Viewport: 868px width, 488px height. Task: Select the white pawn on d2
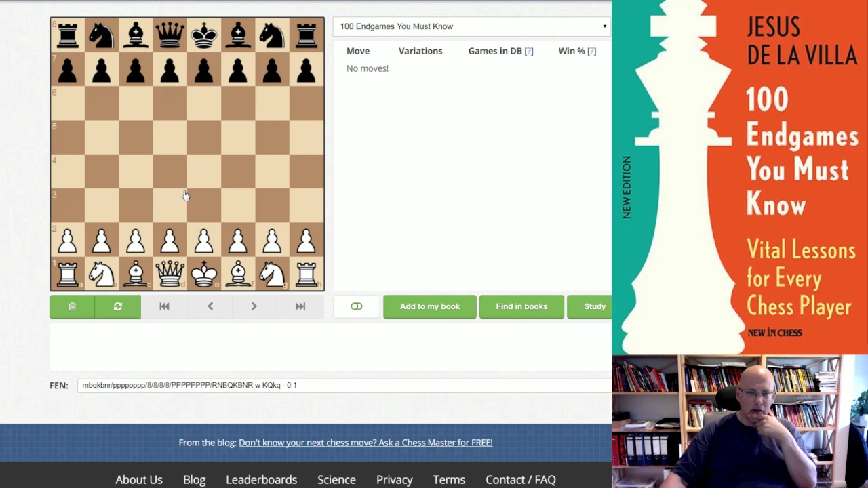[x=170, y=239]
